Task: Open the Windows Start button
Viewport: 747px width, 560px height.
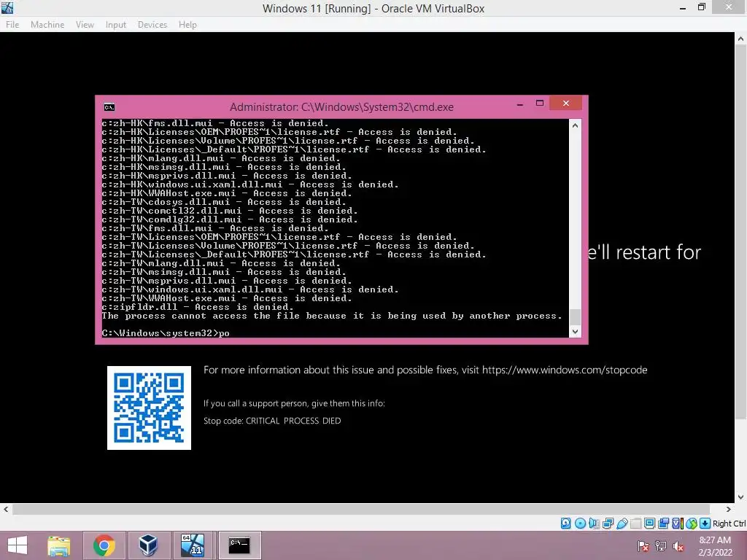Action: coord(18,545)
